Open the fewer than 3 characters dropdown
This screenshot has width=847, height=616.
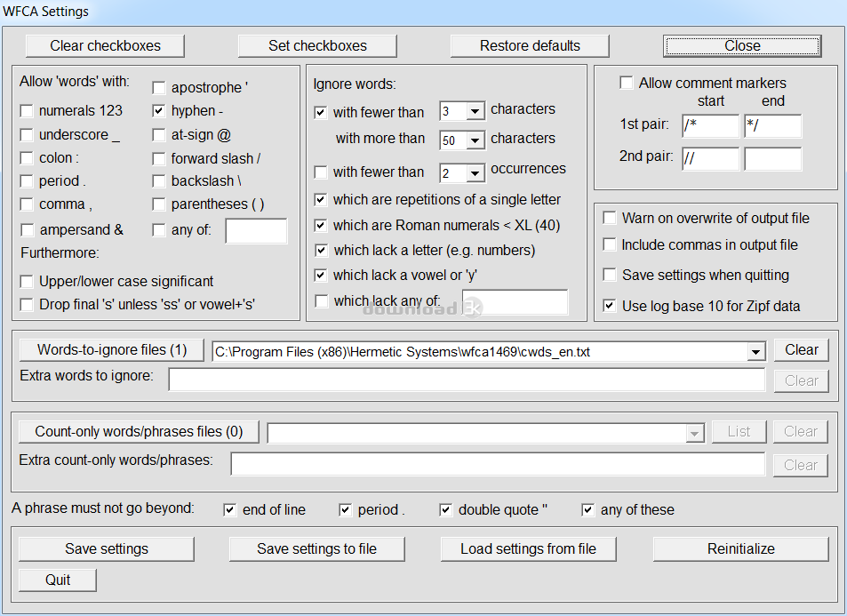(x=475, y=112)
